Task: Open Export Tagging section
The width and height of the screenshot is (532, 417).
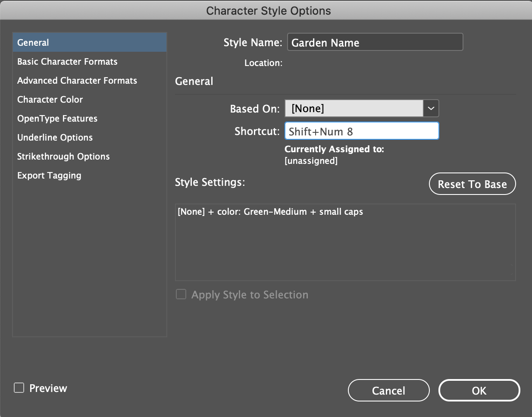Action: pos(90,176)
